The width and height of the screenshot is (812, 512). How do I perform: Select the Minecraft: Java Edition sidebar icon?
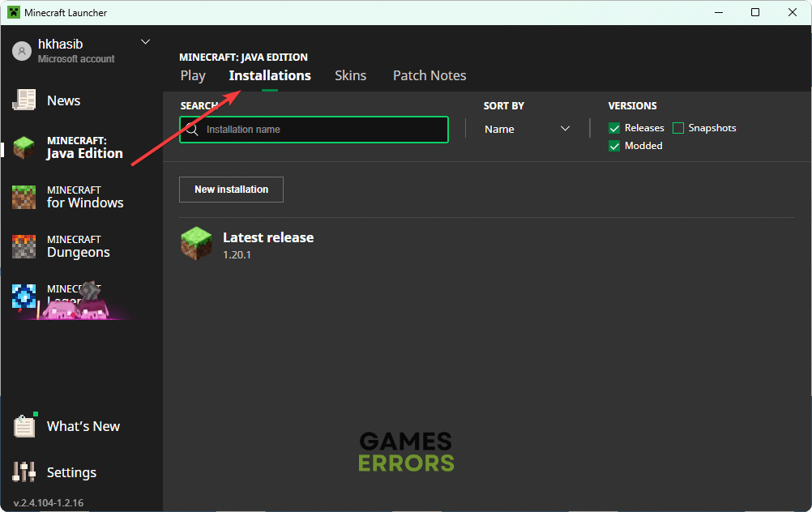coord(24,147)
